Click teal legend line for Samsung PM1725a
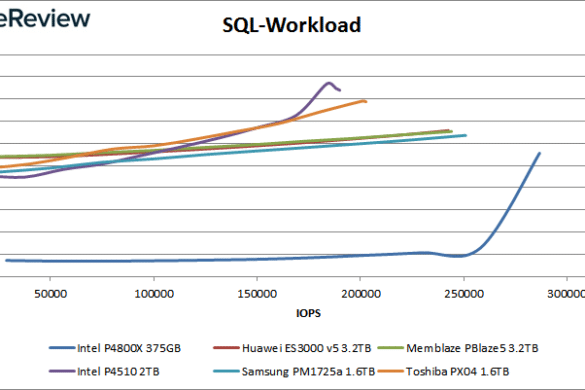 tap(226, 371)
